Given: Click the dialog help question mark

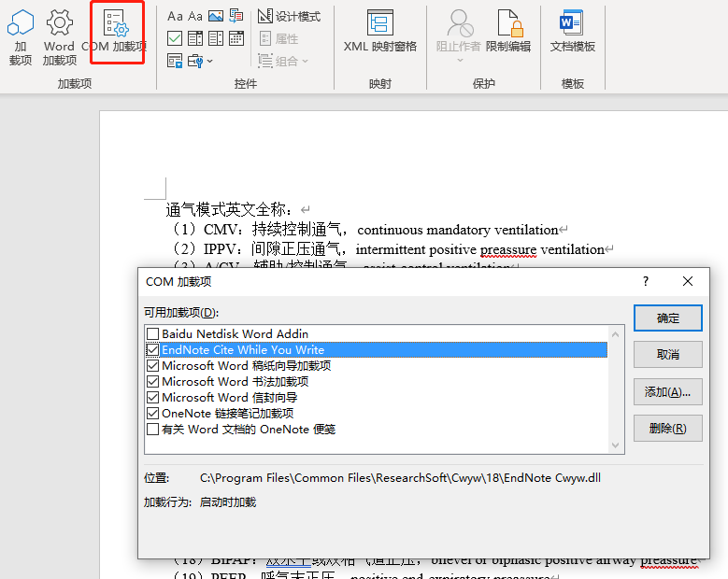Looking at the screenshot, I should (x=646, y=281).
